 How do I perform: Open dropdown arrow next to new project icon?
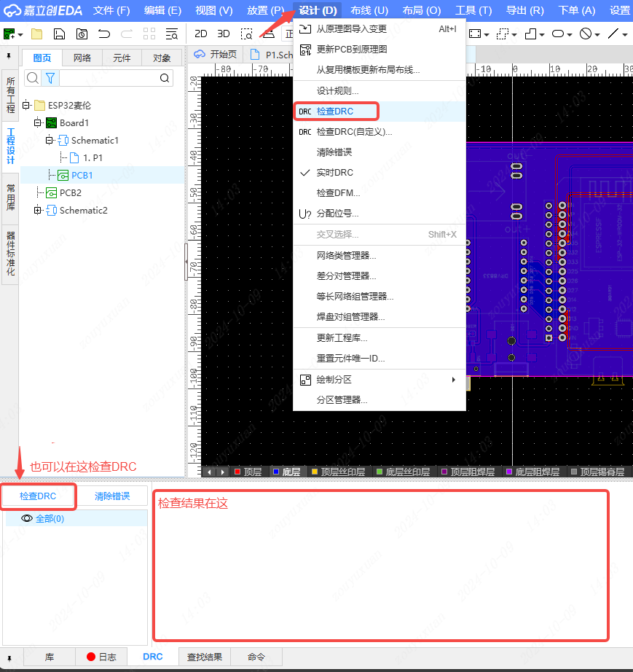pos(20,34)
